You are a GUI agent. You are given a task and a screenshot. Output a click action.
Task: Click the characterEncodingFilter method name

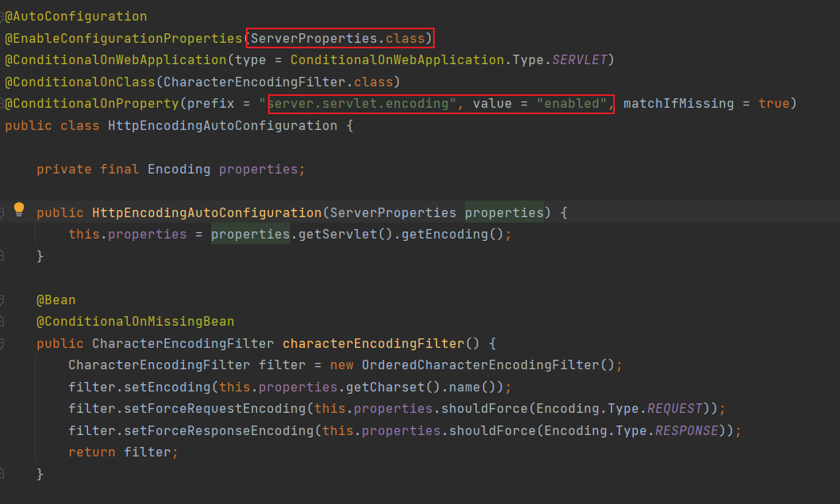coord(374,343)
